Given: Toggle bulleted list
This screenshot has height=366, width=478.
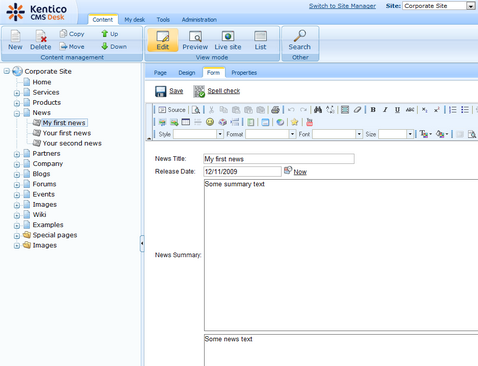Looking at the screenshot, I should [x=465, y=110].
